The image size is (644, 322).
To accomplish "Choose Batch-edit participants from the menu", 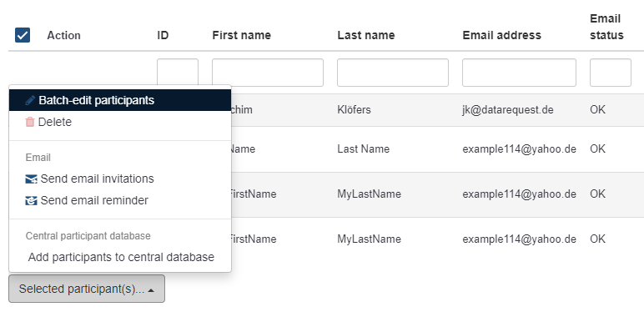I will (120, 100).
